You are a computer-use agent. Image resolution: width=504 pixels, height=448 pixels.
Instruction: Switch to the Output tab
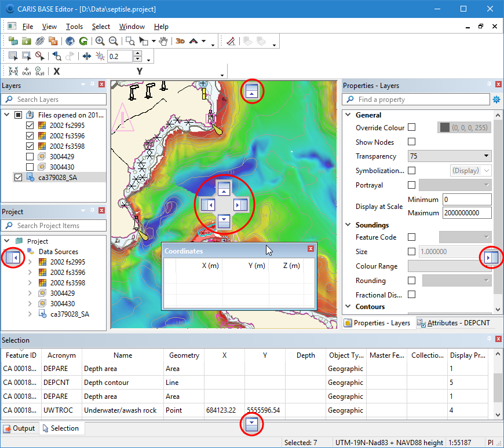point(19,428)
